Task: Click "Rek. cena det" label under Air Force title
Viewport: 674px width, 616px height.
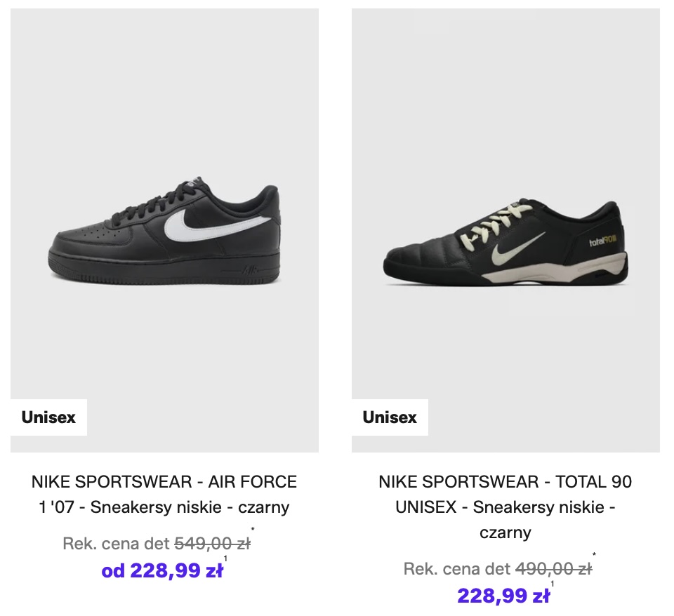Action: pos(116,543)
